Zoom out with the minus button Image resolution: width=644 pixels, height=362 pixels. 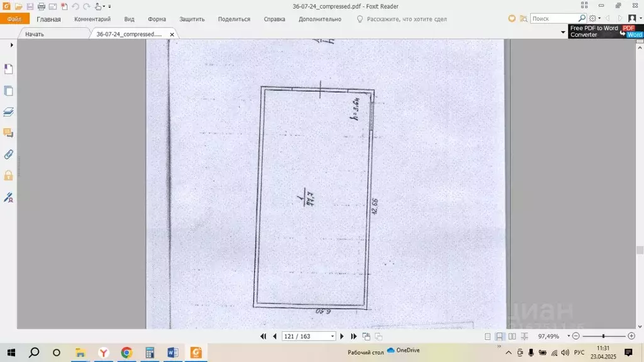[x=576, y=336]
